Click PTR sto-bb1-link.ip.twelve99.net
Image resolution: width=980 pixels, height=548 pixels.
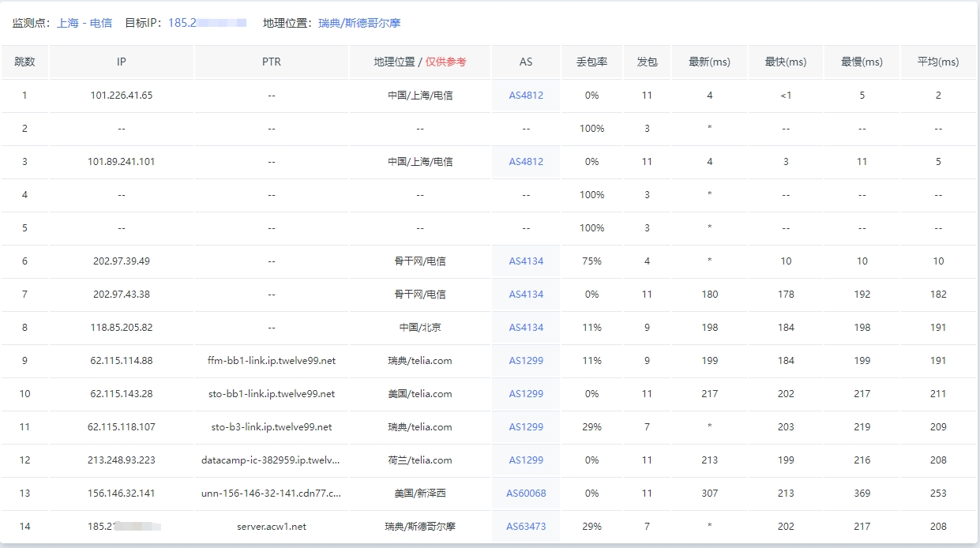pos(272,394)
